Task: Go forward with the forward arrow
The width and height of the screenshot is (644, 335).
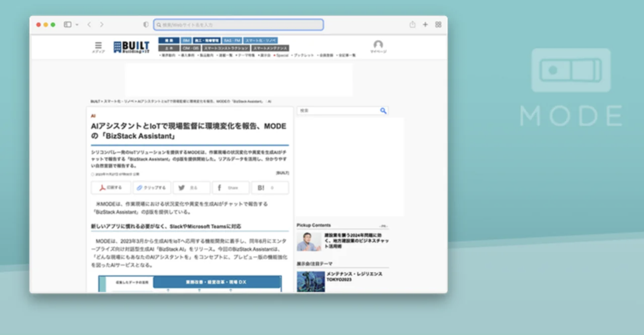Action: click(101, 24)
